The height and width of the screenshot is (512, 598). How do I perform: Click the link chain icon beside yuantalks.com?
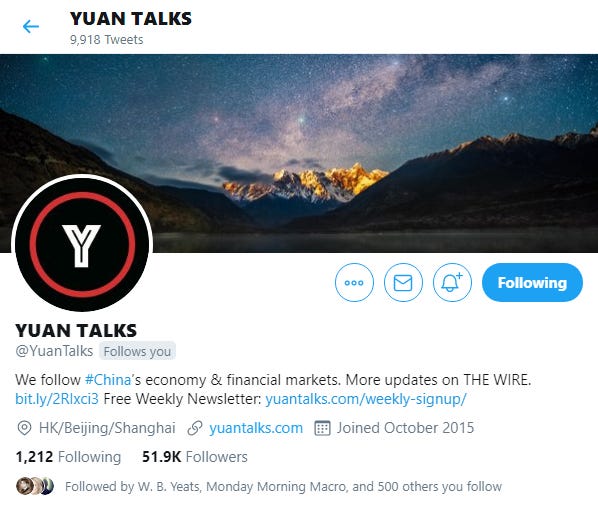pos(195,428)
